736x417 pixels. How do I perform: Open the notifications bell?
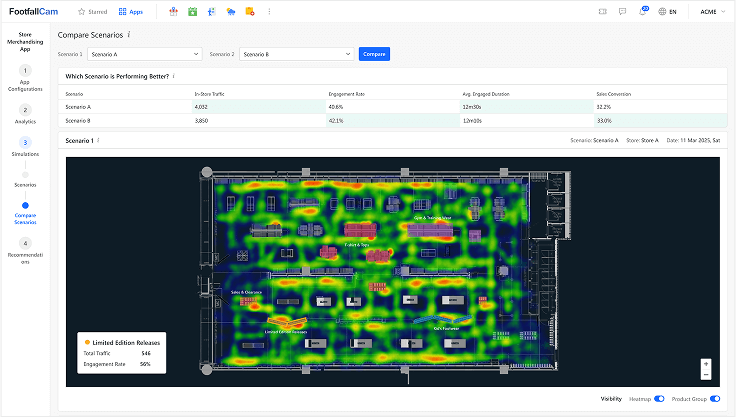[x=643, y=11]
